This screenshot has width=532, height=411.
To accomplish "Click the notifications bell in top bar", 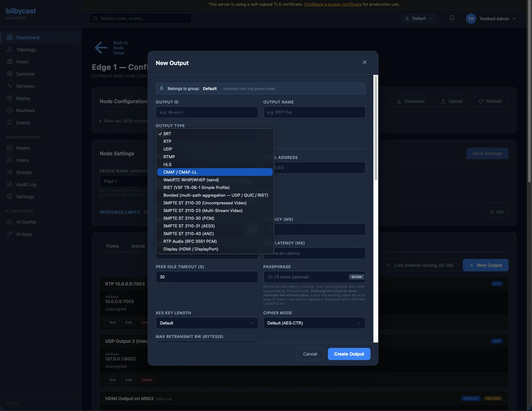I will [452, 18].
